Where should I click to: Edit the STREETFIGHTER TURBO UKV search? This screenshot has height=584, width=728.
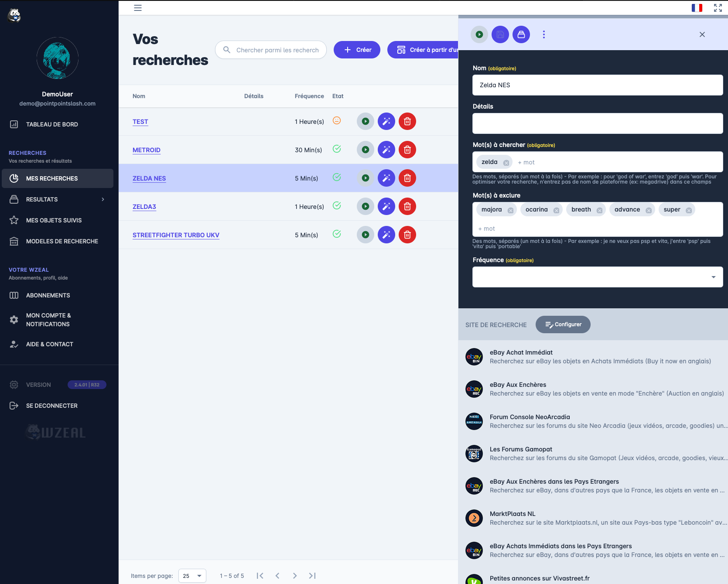pos(386,235)
